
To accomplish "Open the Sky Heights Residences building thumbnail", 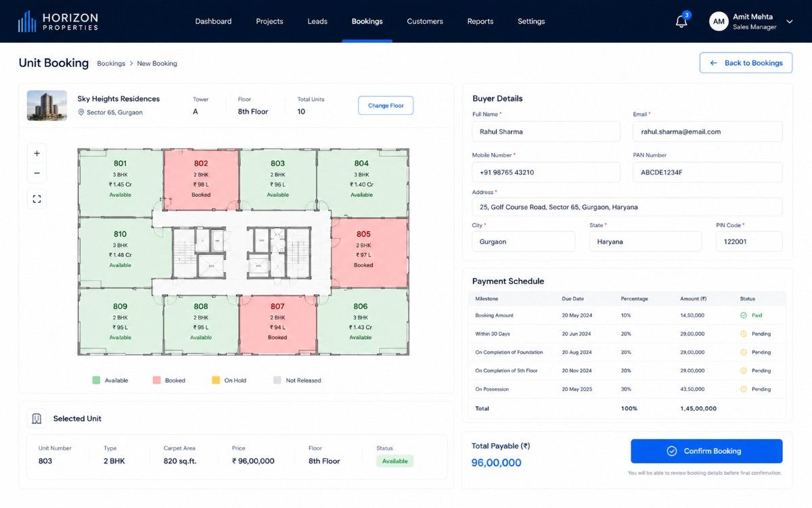I will coord(47,106).
